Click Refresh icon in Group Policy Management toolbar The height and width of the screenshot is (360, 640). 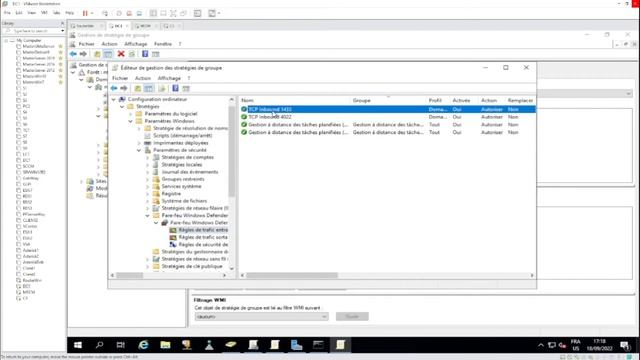pyautogui.click(x=131, y=54)
